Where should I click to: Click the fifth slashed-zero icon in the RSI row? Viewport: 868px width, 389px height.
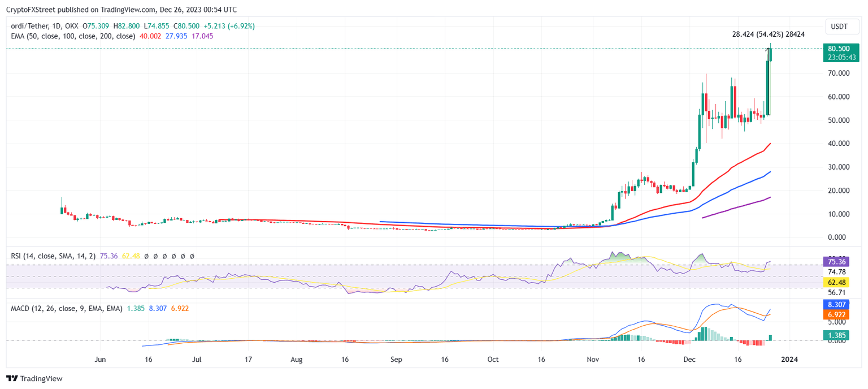click(183, 256)
